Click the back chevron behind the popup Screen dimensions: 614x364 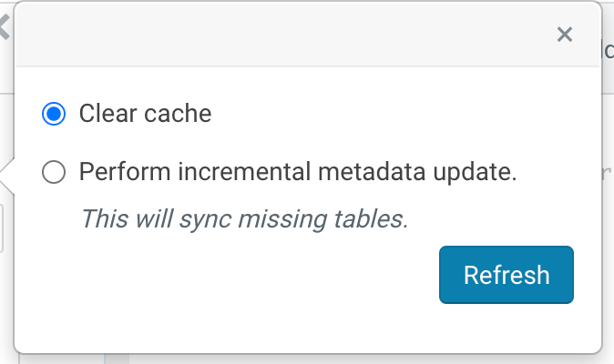(4, 27)
